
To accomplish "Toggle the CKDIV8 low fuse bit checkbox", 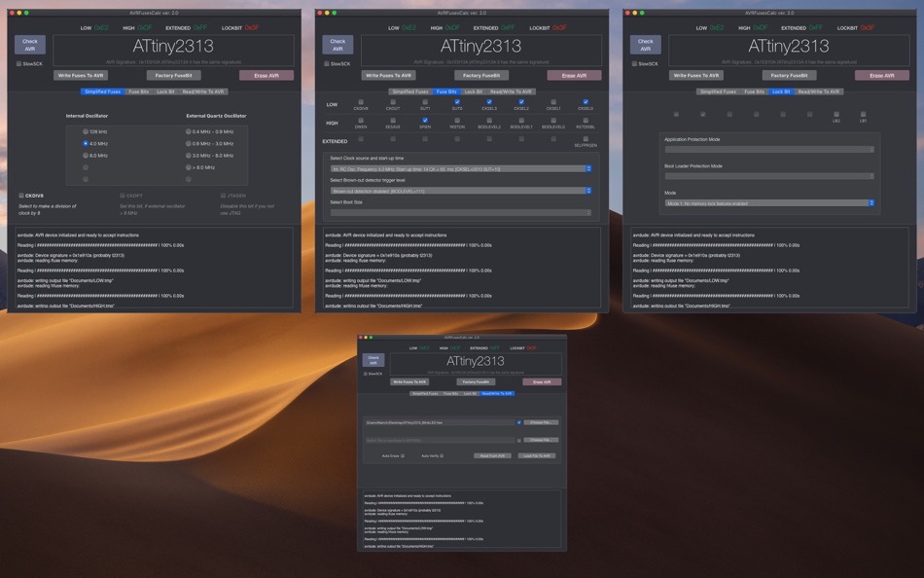I will tap(361, 102).
